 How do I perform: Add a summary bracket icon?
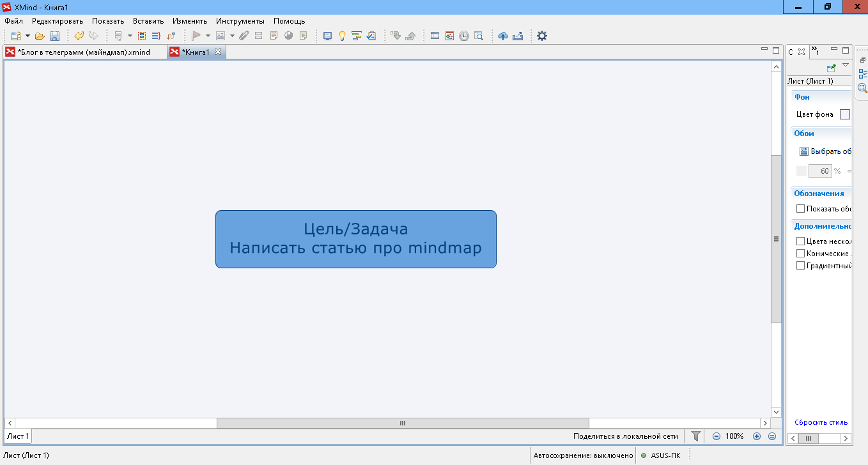(x=156, y=36)
